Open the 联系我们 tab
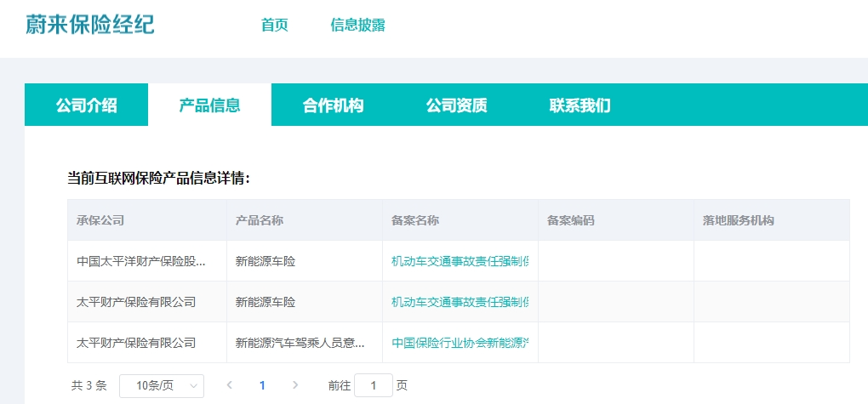The height and width of the screenshot is (404, 868). coord(580,105)
